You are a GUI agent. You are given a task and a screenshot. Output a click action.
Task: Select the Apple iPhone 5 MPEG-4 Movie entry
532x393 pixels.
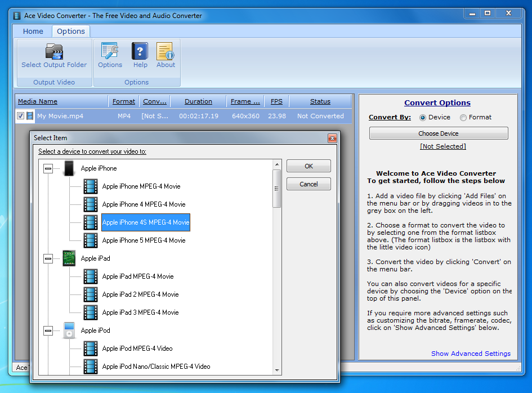point(144,240)
